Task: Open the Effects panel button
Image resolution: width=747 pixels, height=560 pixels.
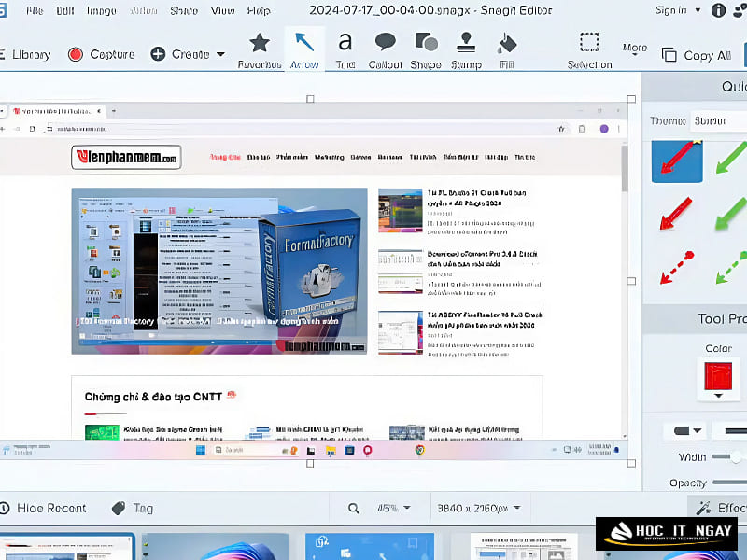Action: point(719,508)
